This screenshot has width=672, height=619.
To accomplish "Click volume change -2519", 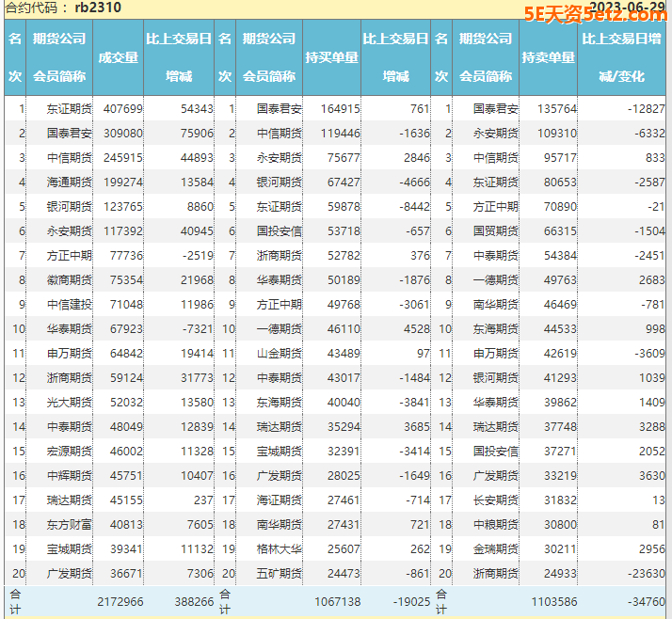I will (198, 255).
